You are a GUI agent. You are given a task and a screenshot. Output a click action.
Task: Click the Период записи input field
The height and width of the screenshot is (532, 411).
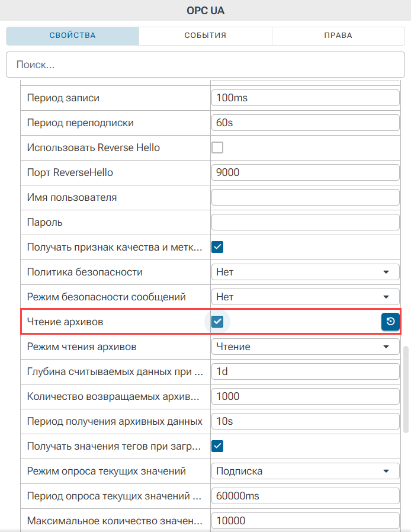click(x=305, y=98)
